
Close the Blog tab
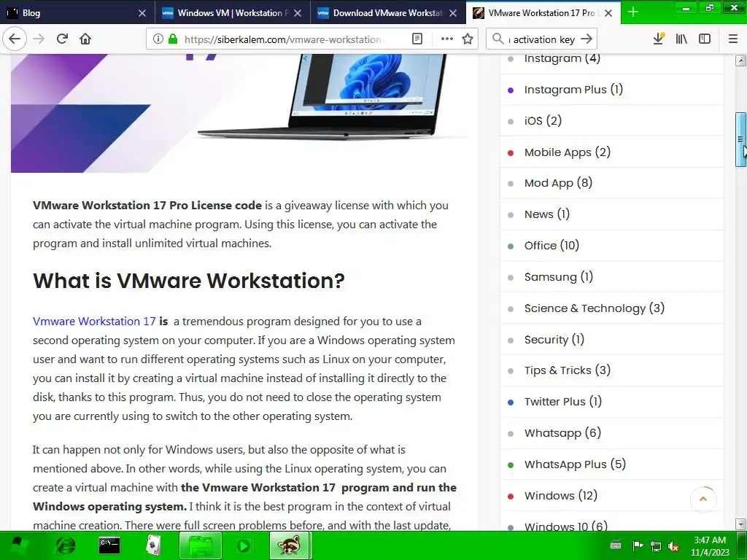(x=142, y=13)
